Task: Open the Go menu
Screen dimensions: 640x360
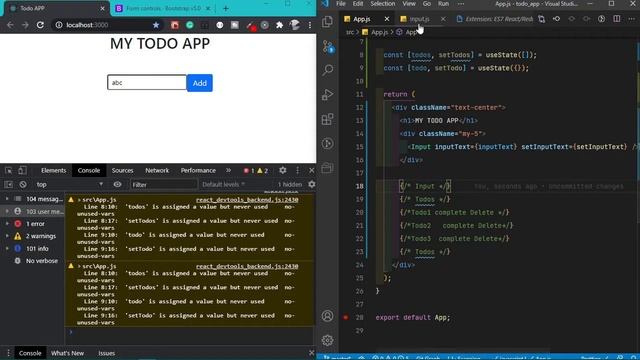Action: pos(427,4)
